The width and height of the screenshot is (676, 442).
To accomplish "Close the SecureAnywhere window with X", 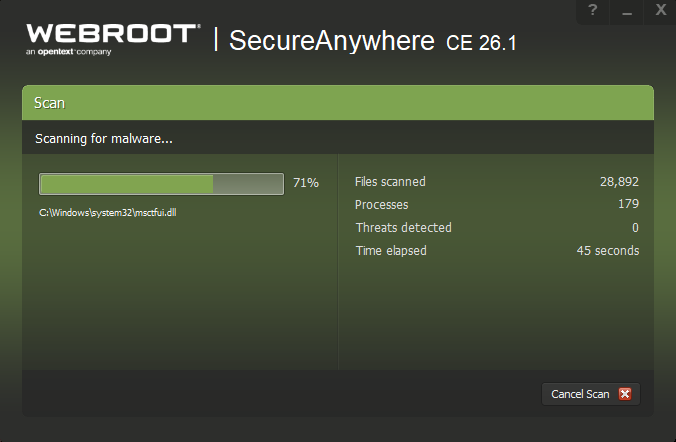I will [x=660, y=11].
